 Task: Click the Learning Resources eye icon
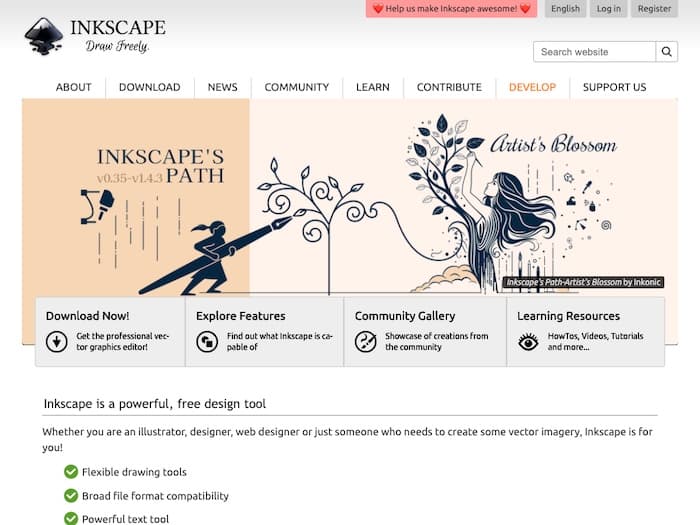pos(528,342)
